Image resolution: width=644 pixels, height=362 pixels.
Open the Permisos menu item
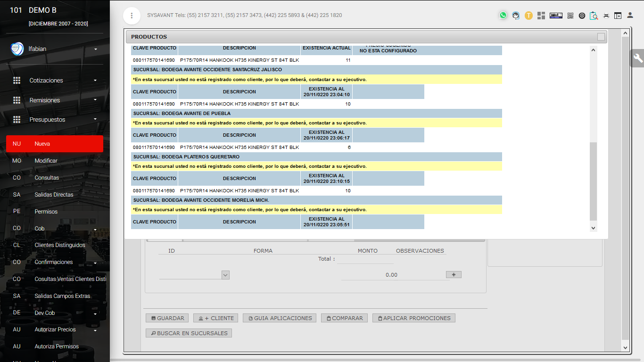click(x=55, y=212)
